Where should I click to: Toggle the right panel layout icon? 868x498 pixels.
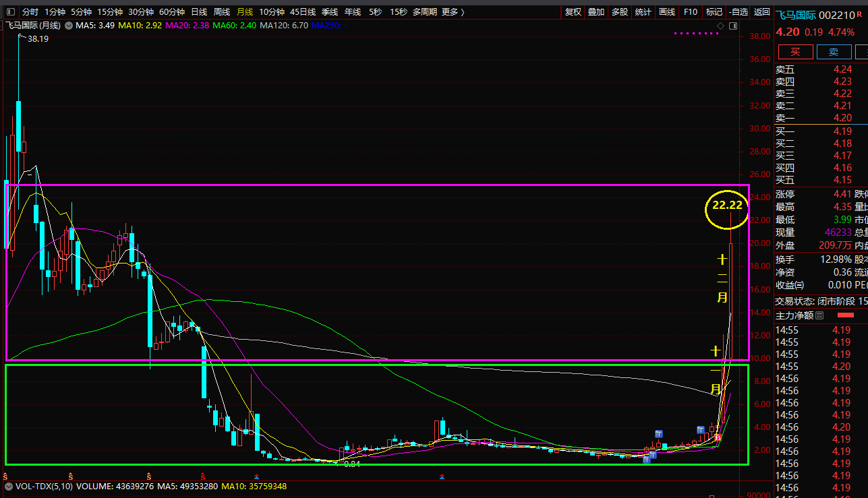pos(733,26)
